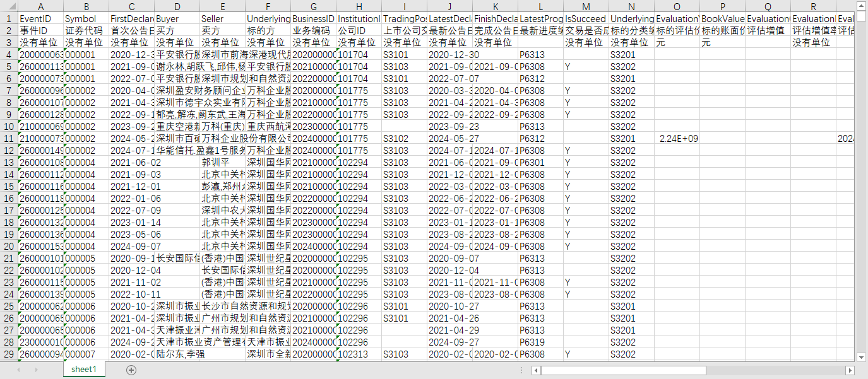The image size is (868, 379).
Task: Select the S3201 cell in row 4
Action: click(x=631, y=55)
